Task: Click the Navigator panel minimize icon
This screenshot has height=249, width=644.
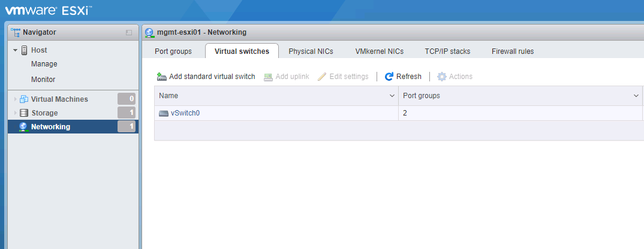Action: click(129, 32)
